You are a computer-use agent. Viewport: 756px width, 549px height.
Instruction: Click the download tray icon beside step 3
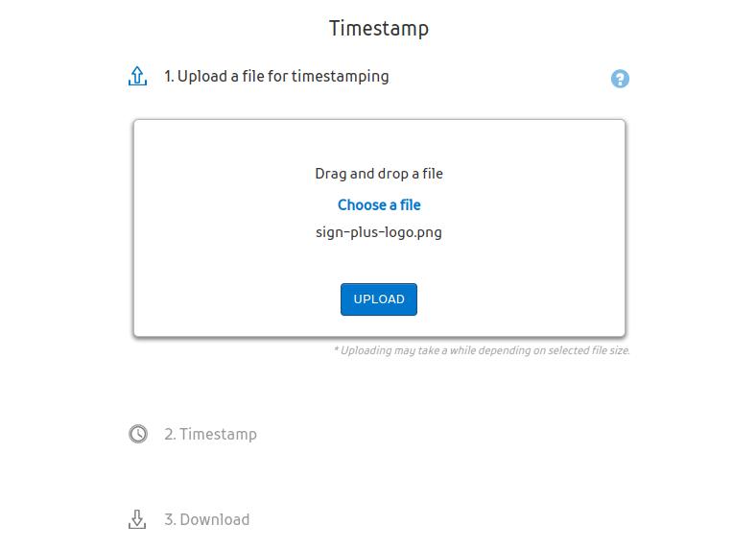[x=137, y=519]
